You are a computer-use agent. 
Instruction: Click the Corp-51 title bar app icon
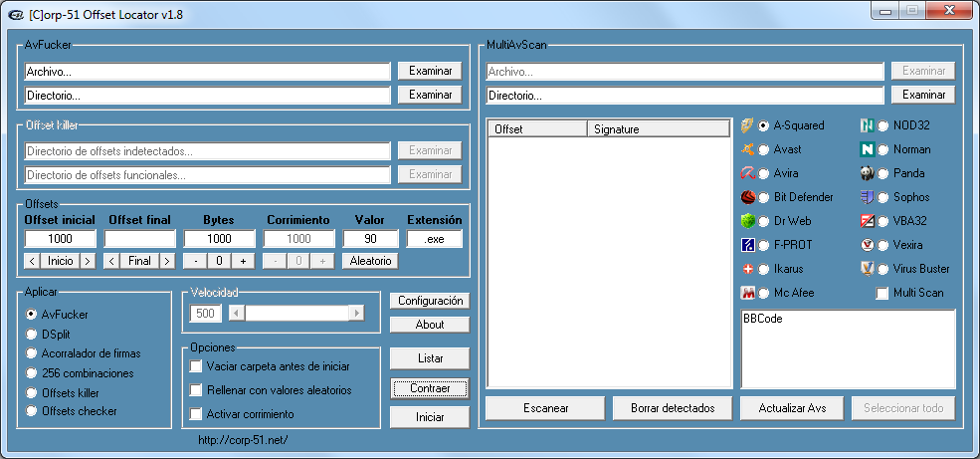tap(17, 15)
